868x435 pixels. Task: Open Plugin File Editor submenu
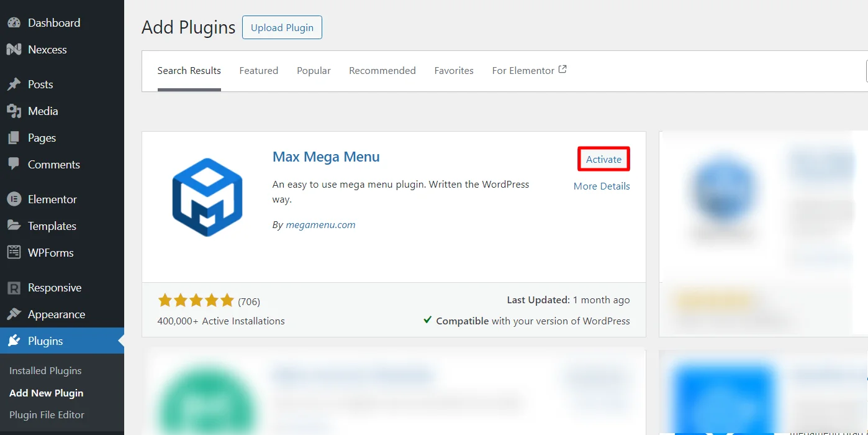[x=47, y=415]
